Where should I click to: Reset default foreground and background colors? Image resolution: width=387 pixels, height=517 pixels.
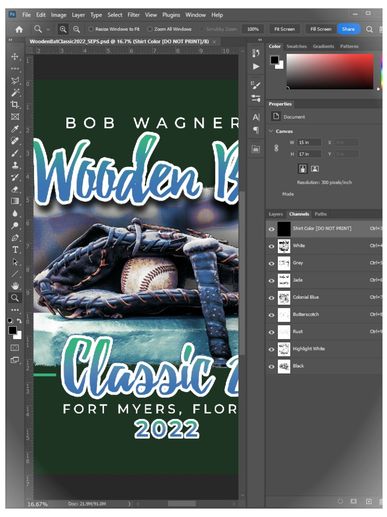click(11, 321)
